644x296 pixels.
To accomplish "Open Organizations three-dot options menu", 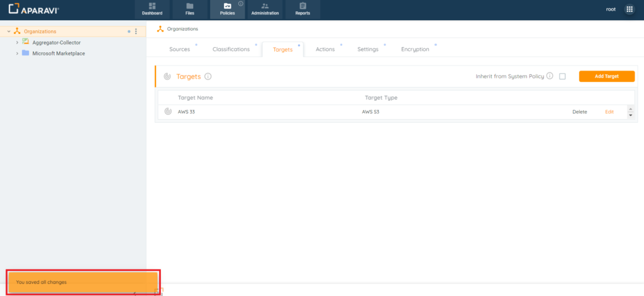I will tap(136, 31).
